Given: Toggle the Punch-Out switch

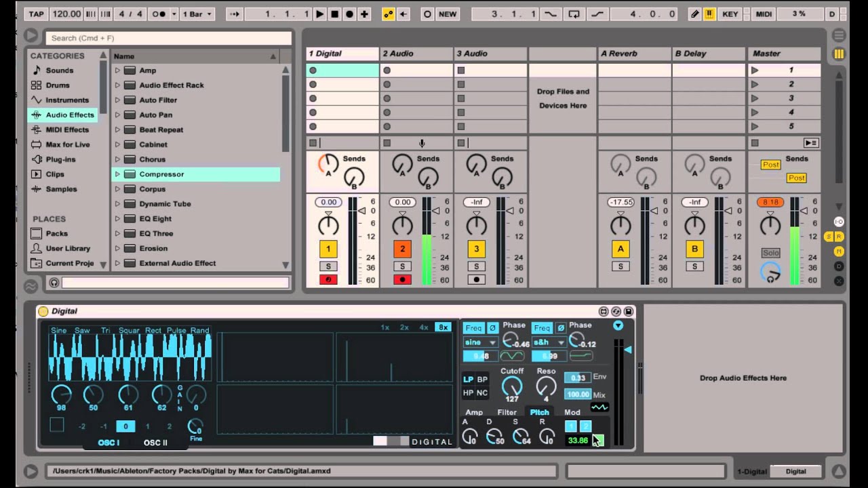Looking at the screenshot, I should coord(597,14).
